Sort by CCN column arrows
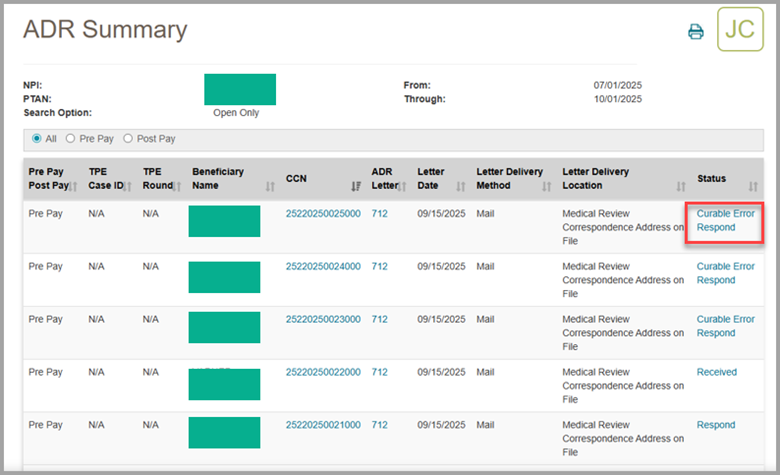 pos(355,186)
